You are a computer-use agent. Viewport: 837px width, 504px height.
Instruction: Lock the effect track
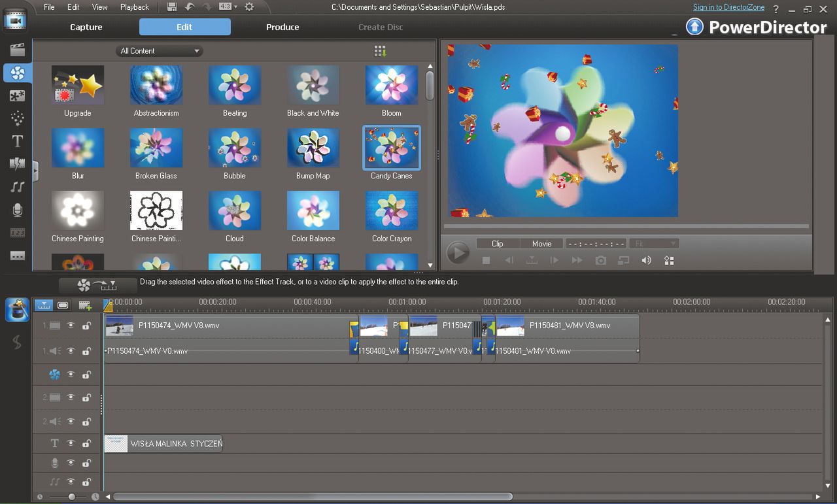click(86, 375)
